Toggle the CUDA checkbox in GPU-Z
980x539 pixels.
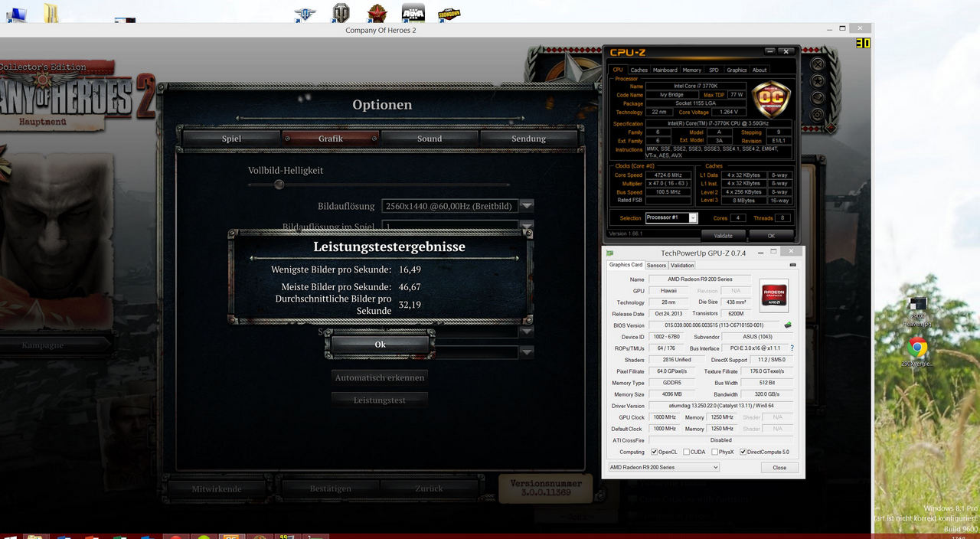pos(686,452)
